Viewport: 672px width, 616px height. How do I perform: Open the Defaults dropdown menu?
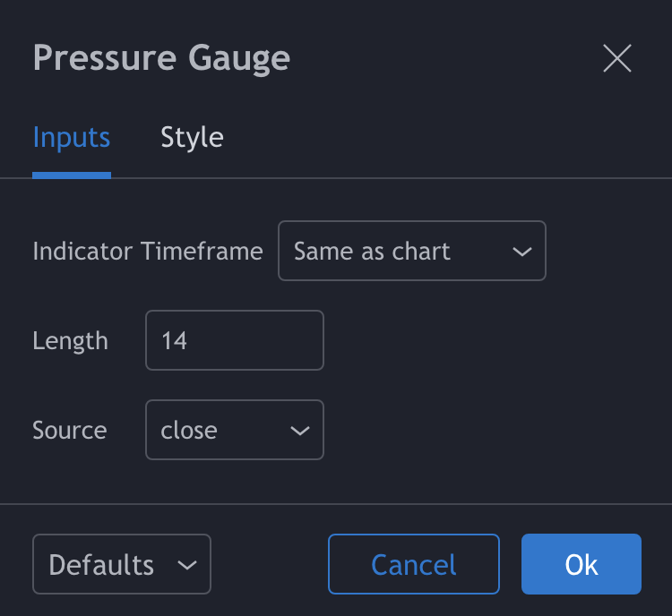pyautogui.click(x=121, y=565)
